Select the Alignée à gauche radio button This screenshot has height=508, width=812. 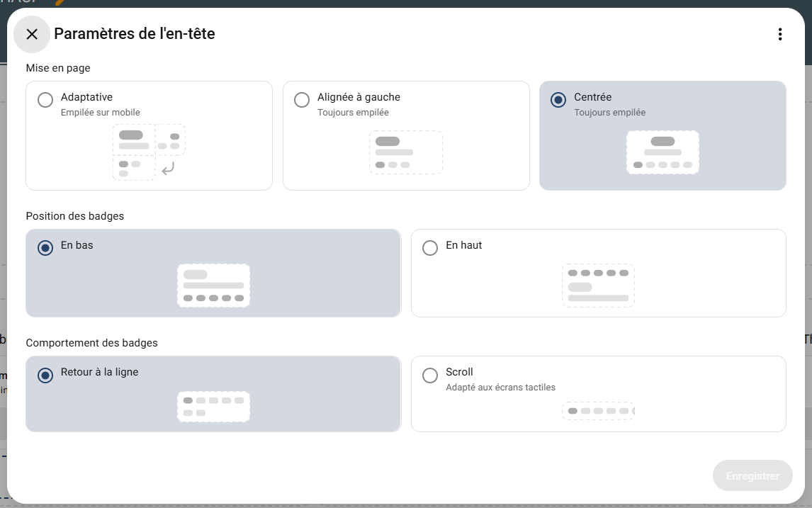pos(302,100)
